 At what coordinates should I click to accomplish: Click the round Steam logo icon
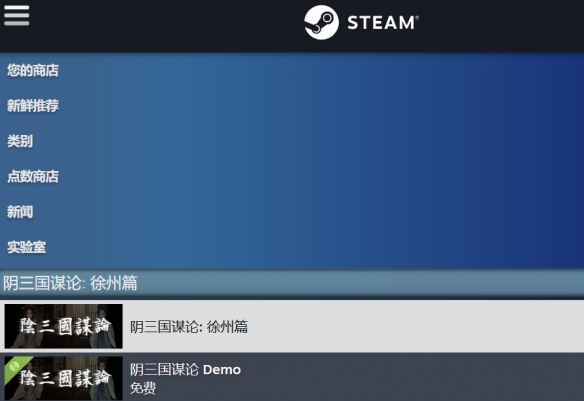[321, 22]
